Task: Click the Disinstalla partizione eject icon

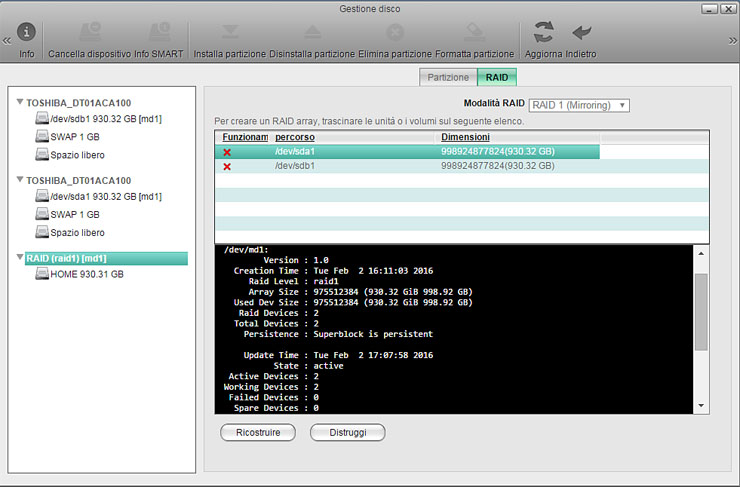Action: tap(312, 33)
